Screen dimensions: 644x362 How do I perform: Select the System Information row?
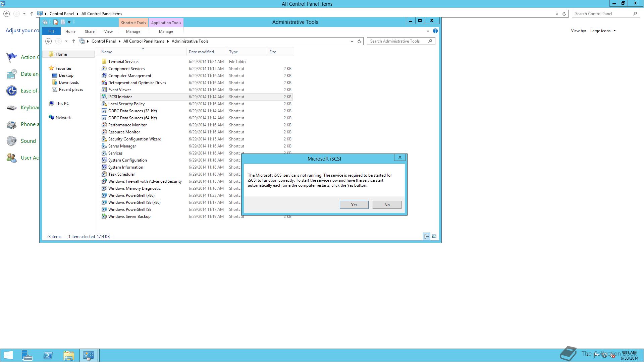(197, 167)
